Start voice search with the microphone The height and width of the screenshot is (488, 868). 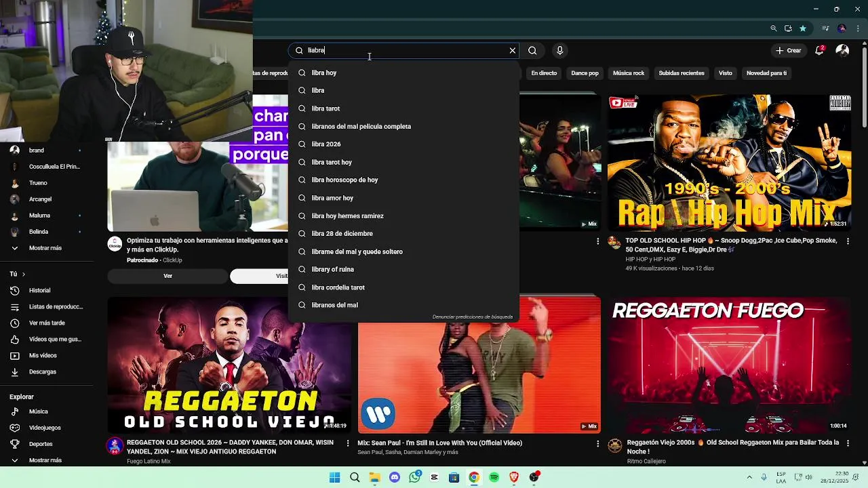559,50
